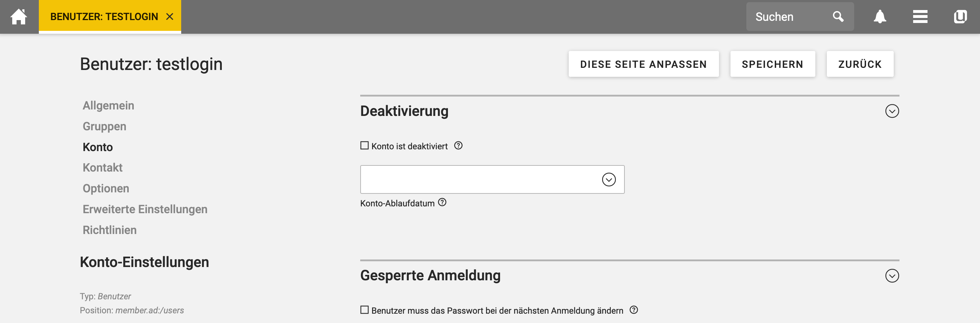Close the Benutzer: testlogin tab
The height and width of the screenshot is (323, 980).
[170, 17]
